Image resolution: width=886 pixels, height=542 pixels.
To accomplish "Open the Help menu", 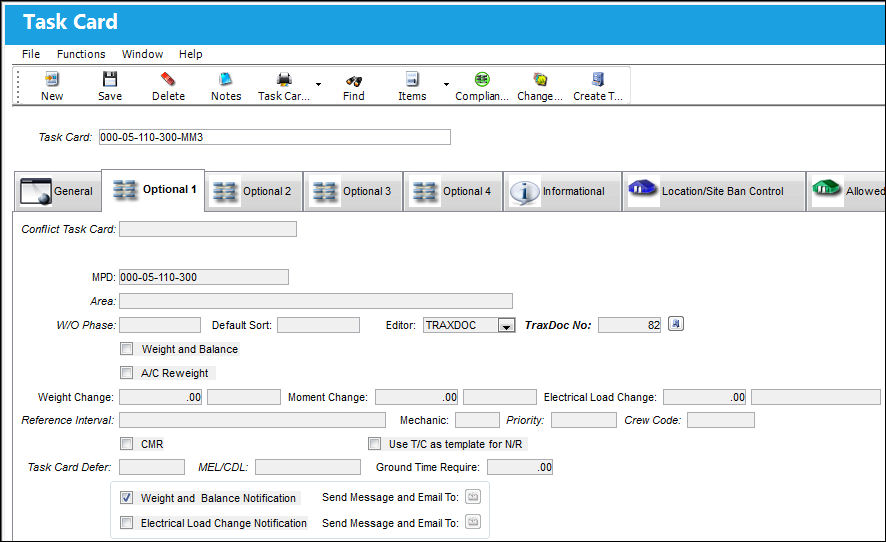I will pos(190,54).
